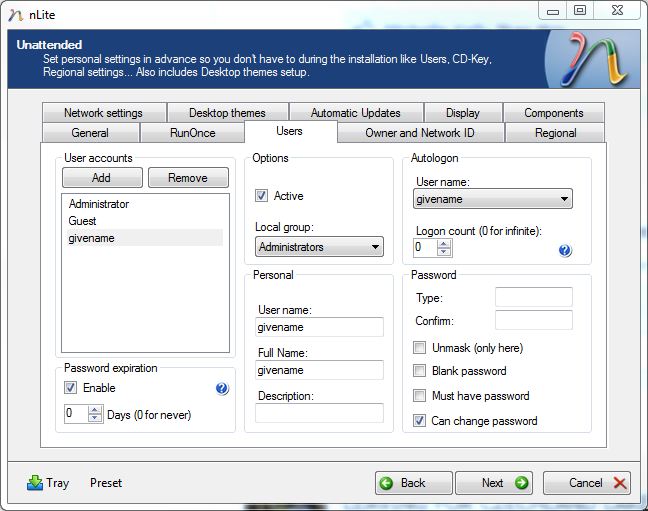Click the Full Name input field
648x511 pixels.
click(x=319, y=370)
